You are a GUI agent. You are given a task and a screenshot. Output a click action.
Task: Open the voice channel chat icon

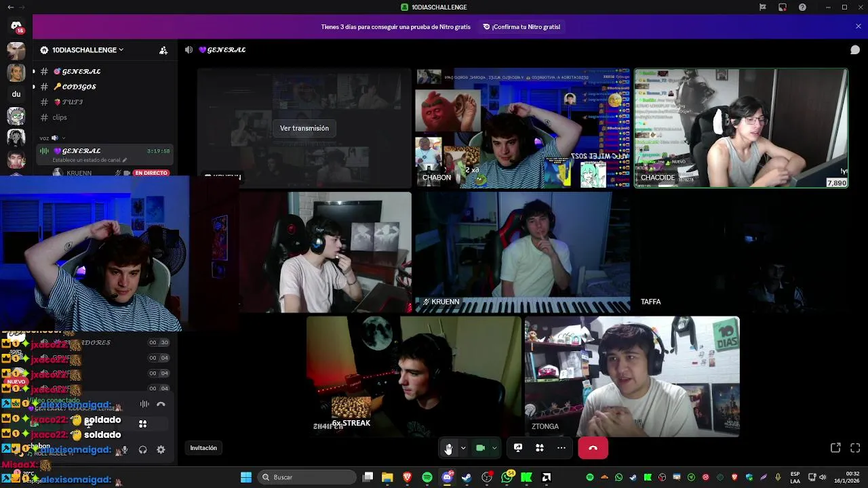point(855,49)
